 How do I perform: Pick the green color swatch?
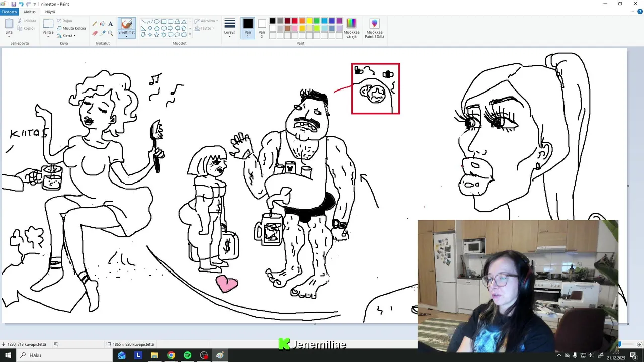(x=317, y=21)
